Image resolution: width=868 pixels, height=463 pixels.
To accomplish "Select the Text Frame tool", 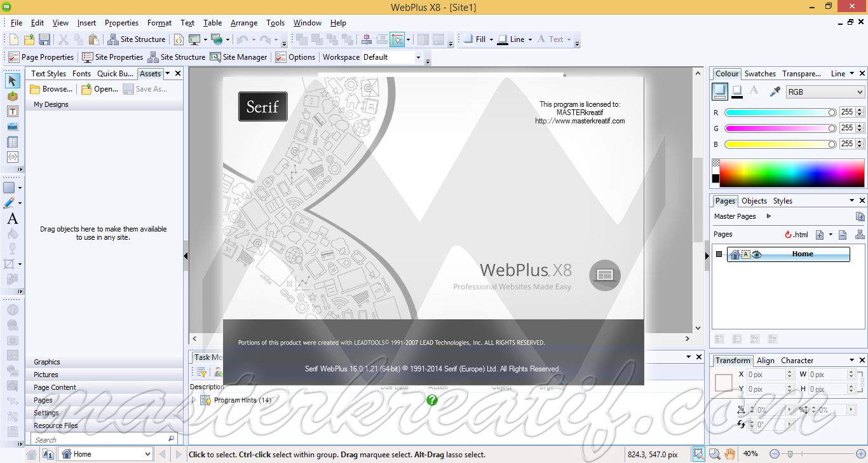I will pyautogui.click(x=12, y=111).
